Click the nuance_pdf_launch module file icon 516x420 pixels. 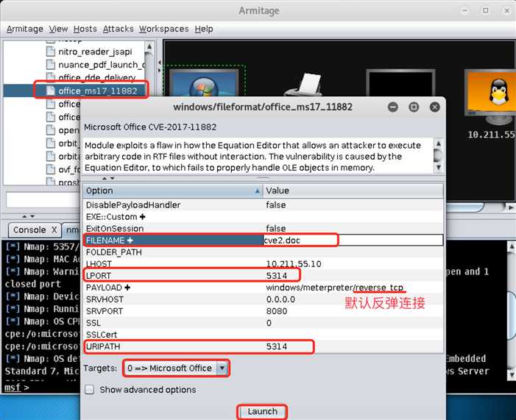[x=51, y=65]
